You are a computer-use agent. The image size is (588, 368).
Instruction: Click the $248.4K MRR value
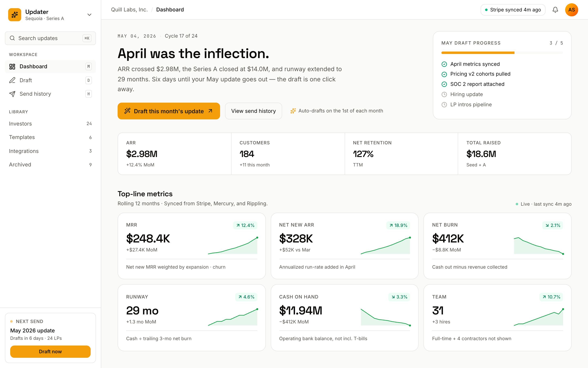[148, 239]
